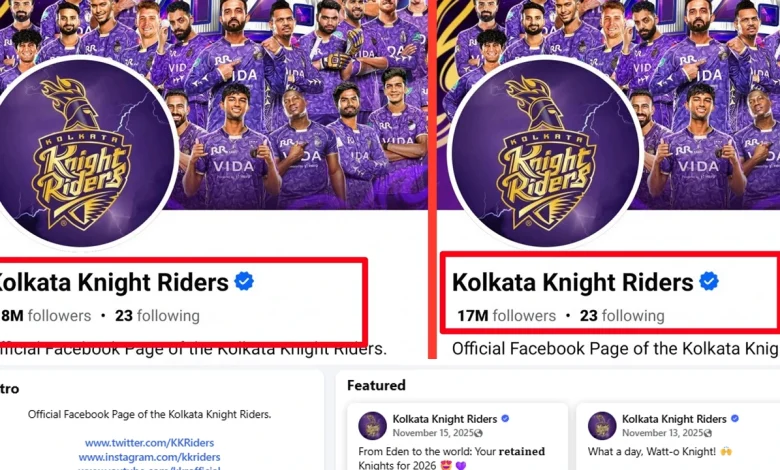Click verified badge next to right page name
780x470 pixels.
click(x=709, y=282)
